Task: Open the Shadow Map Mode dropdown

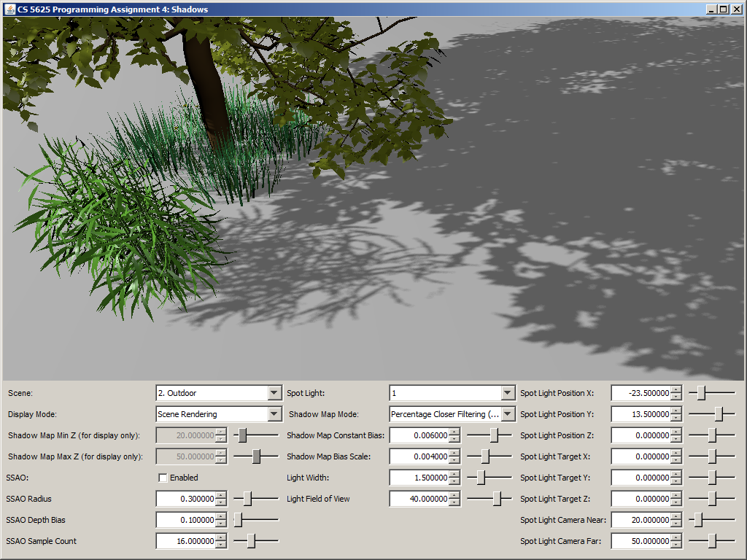Action: click(x=508, y=414)
